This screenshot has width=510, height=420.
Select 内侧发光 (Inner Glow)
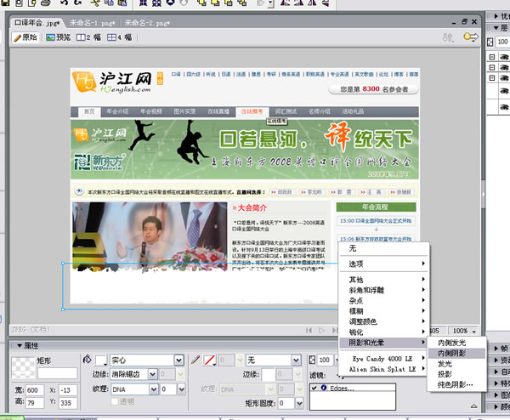[456, 343]
